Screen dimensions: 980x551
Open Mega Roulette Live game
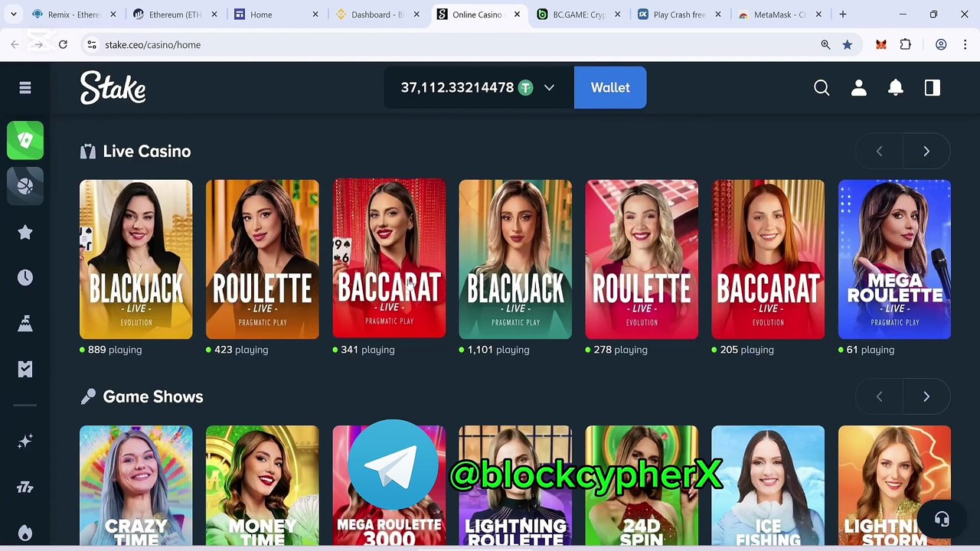[x=894, y=259]
